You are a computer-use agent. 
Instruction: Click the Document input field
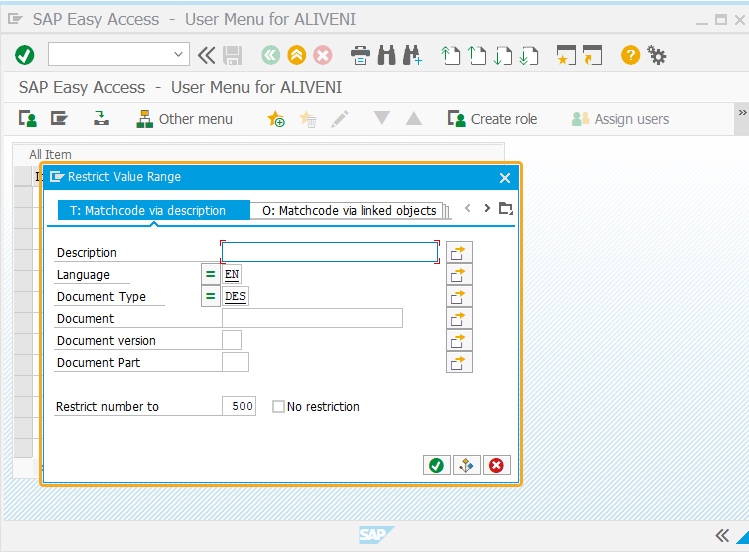[312, 318]
